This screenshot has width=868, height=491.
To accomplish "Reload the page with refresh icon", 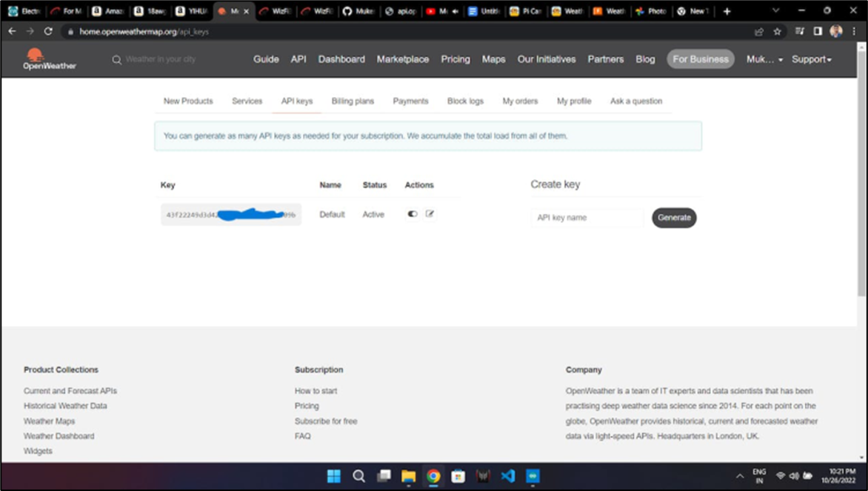I will (x=48, y=32).
